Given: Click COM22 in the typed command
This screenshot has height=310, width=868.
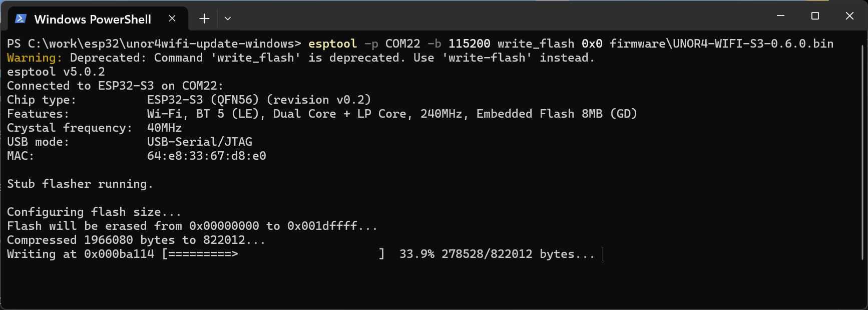Looking at the screenshot, I should (x=402, y=44).
